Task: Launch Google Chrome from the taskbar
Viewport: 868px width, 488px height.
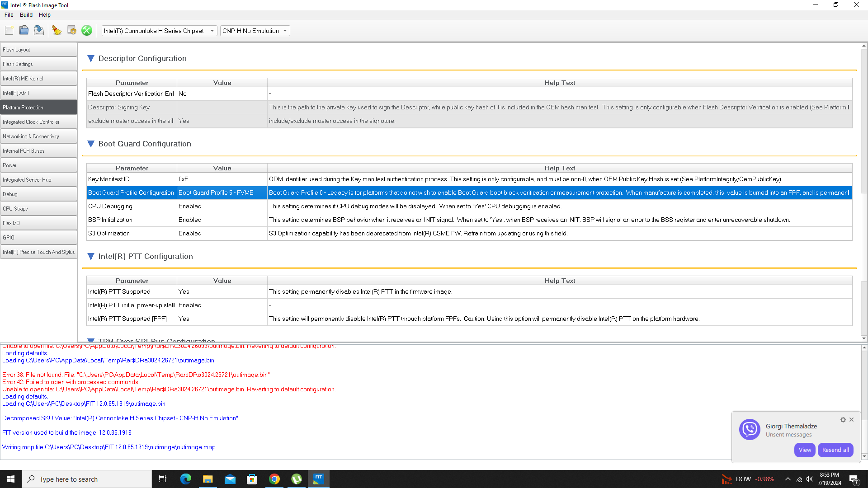Action: click(x=274, y=479)
